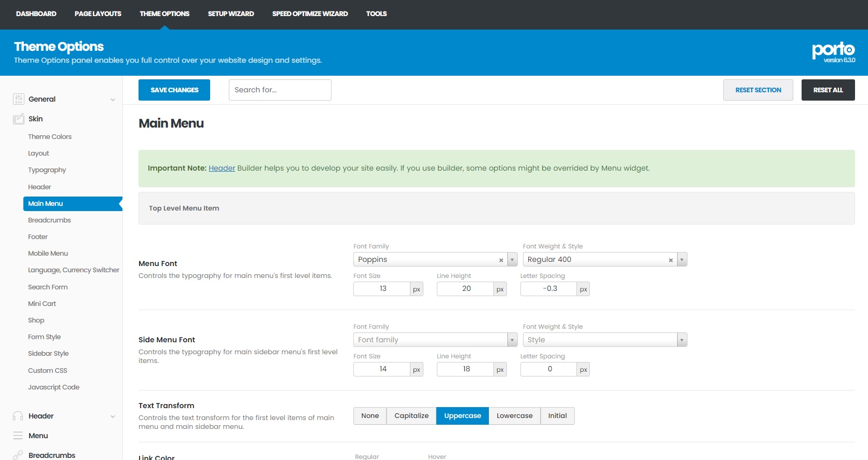The width and height of the screenshot is (868, 460).
Task: Open the Setup Wizard tab
Action: click(x=231, y=14)
